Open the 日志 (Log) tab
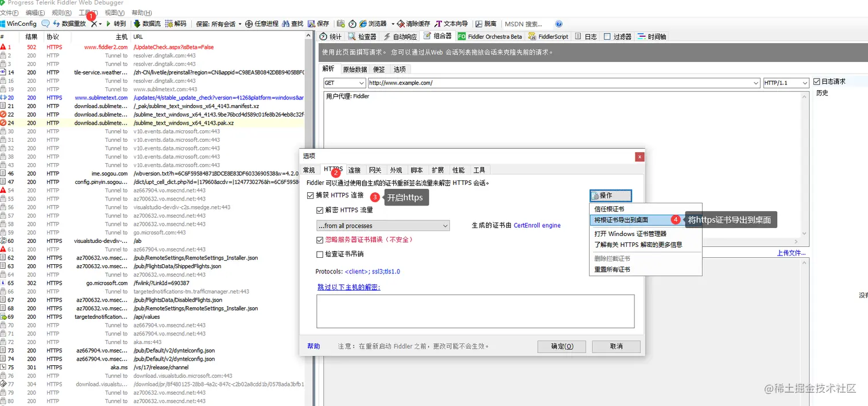868x406 pixels. (586, 36)
